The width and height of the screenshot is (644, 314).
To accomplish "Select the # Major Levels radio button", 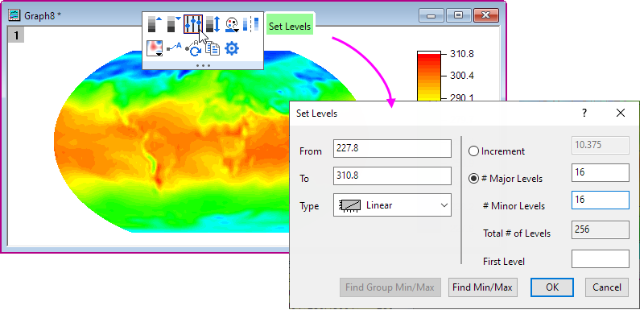I will tap(473, 179).
